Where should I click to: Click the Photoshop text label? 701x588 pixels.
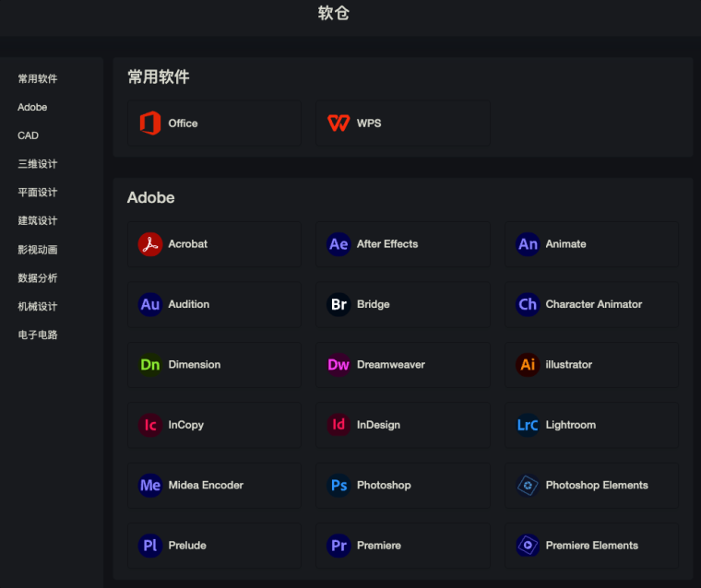[384, 485]
